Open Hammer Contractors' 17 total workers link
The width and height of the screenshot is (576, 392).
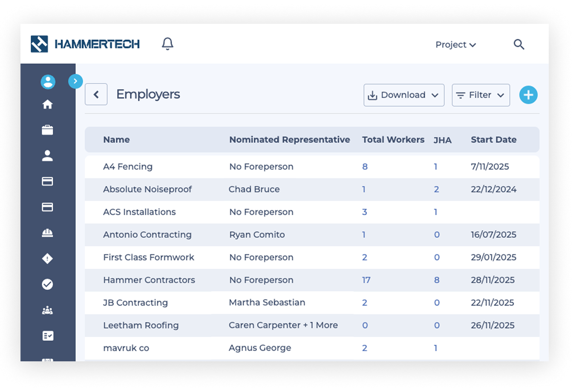pos(366,280)
